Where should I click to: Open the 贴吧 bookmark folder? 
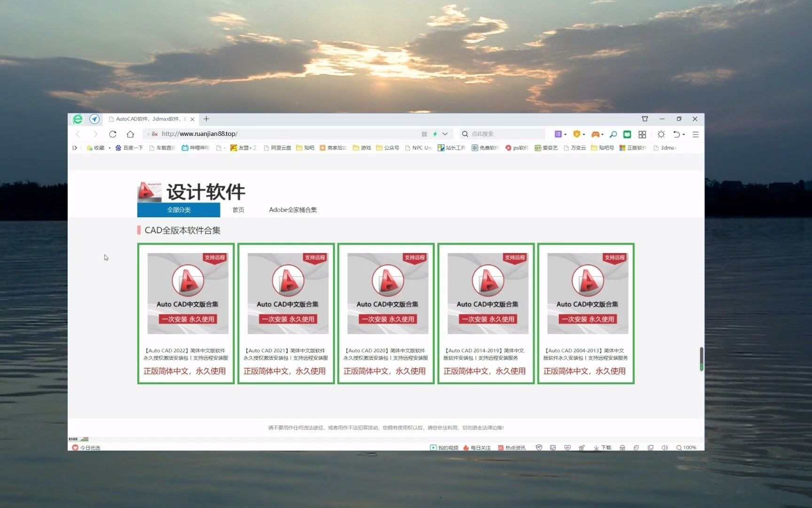305,148
